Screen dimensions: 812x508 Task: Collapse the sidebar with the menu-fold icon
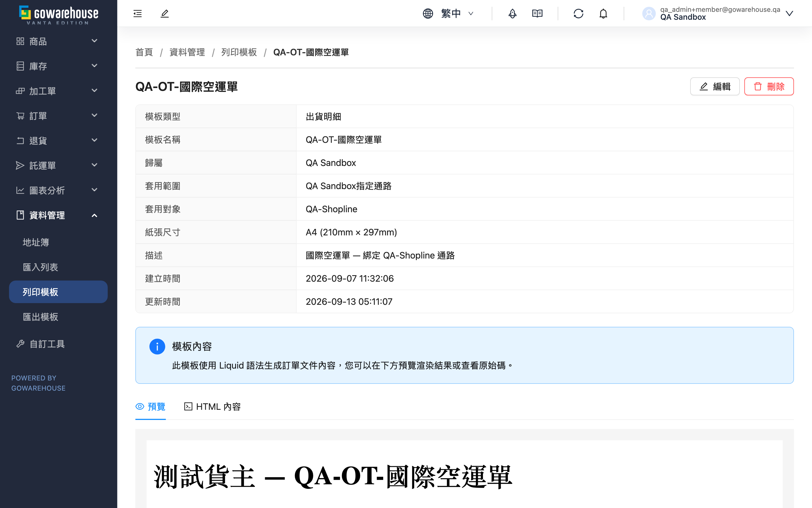pos(138,14)
